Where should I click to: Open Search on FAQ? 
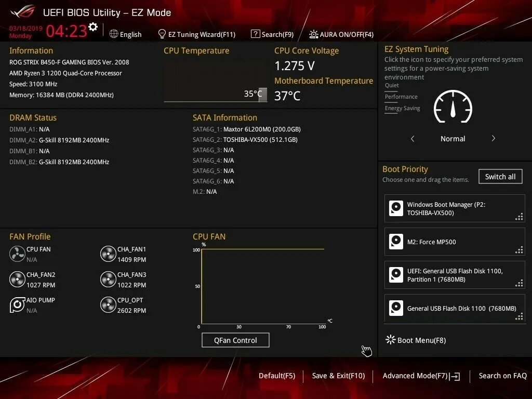(x=502, y=376)
